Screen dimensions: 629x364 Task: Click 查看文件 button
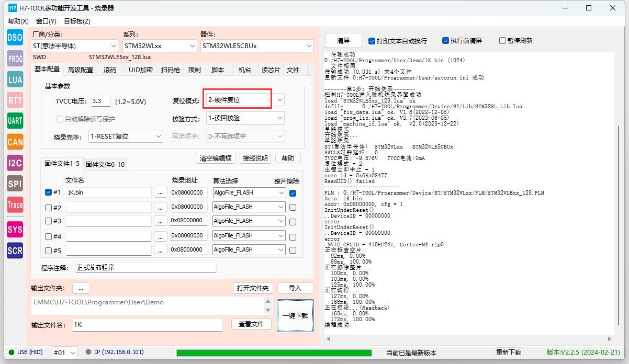coord(251,324)
